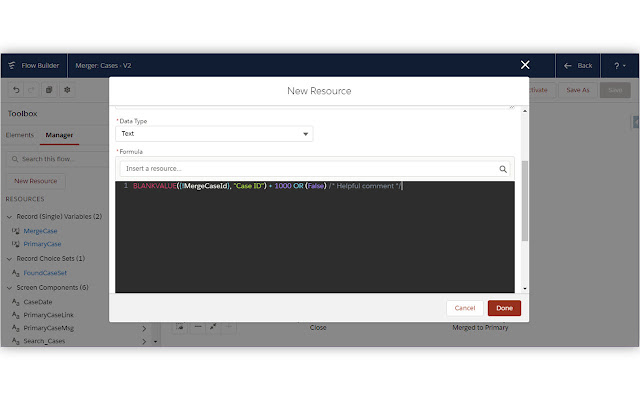The height and width of the screenshot is (400, 640).
Task: Click the New Resource button in toolbox
Action: pyautogui.click(x=36, y=181)
